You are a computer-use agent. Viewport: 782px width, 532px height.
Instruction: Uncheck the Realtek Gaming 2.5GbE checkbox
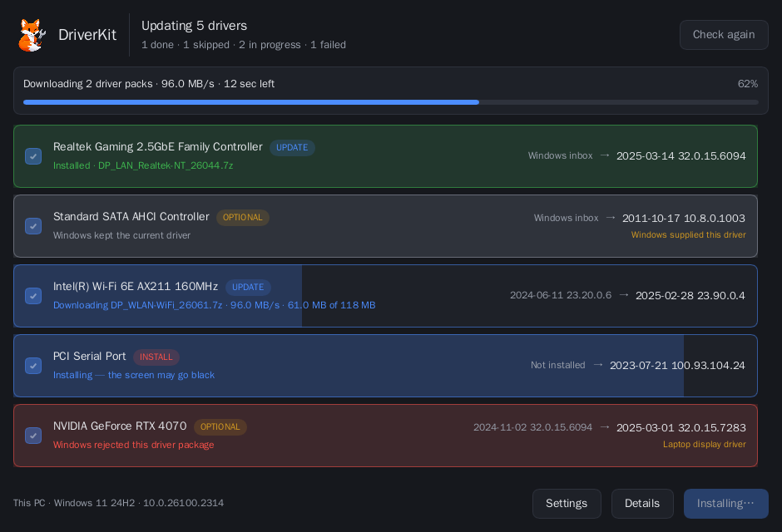[x=33, y=156]
